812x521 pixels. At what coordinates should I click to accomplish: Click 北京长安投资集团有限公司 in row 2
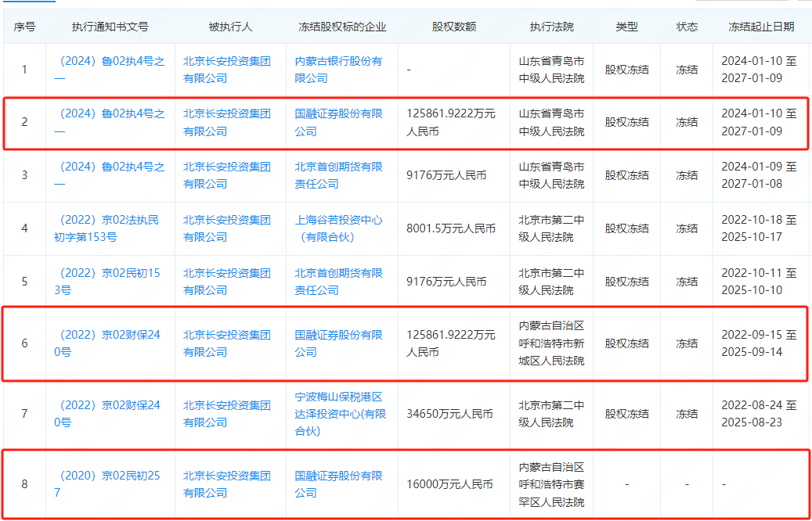[x=227, y=123]
